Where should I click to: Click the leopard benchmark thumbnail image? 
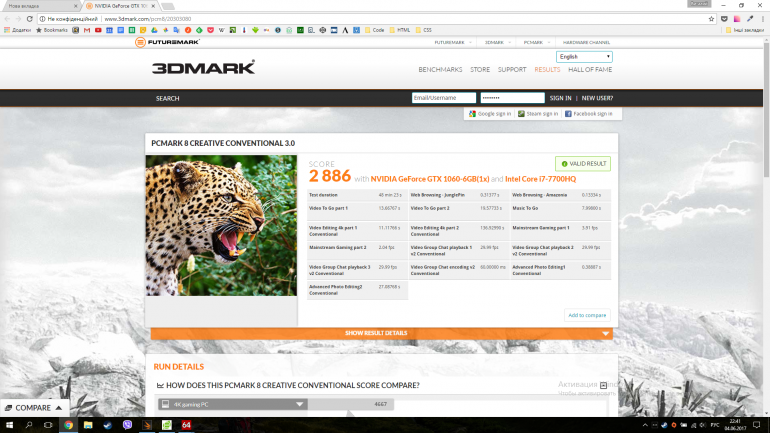click(x=221, y=225)
